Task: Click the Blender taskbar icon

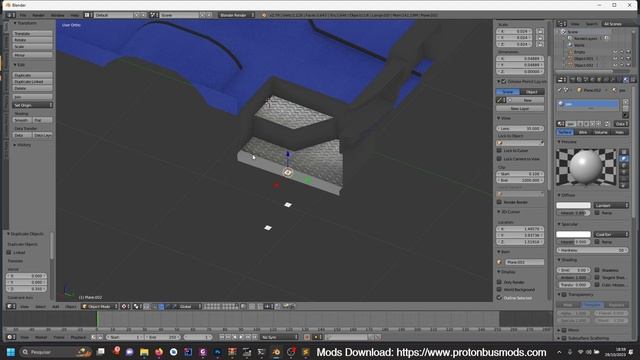Action: pyautogui.click(x=276, y=352)
